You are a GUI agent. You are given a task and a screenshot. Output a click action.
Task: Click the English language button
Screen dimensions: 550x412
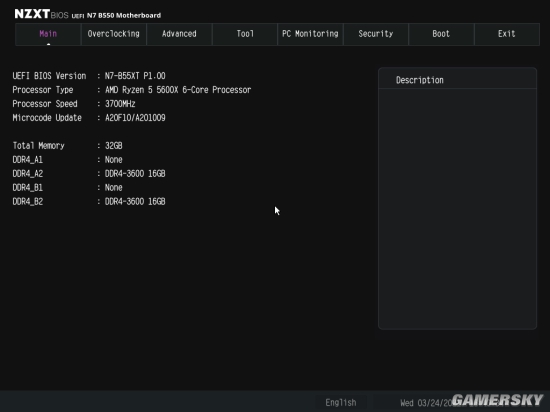coord(341,403)
